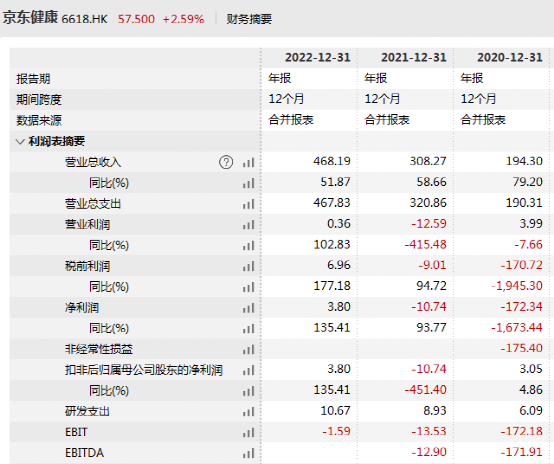Select revenue value 308.27
This screenshot has height=464, width=554.
(x=428, y=161)
